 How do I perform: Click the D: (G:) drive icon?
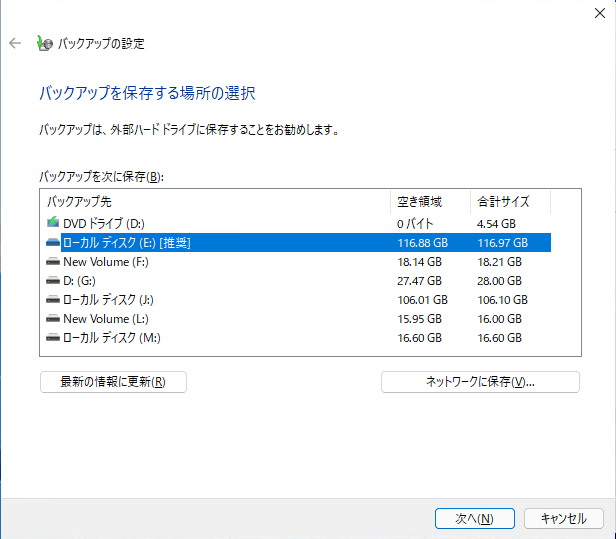click(53, 280)
